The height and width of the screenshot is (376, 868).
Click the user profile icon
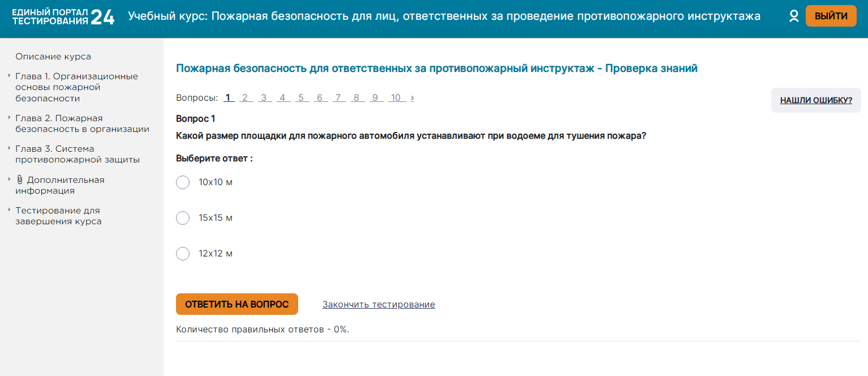tap(794, 16)
